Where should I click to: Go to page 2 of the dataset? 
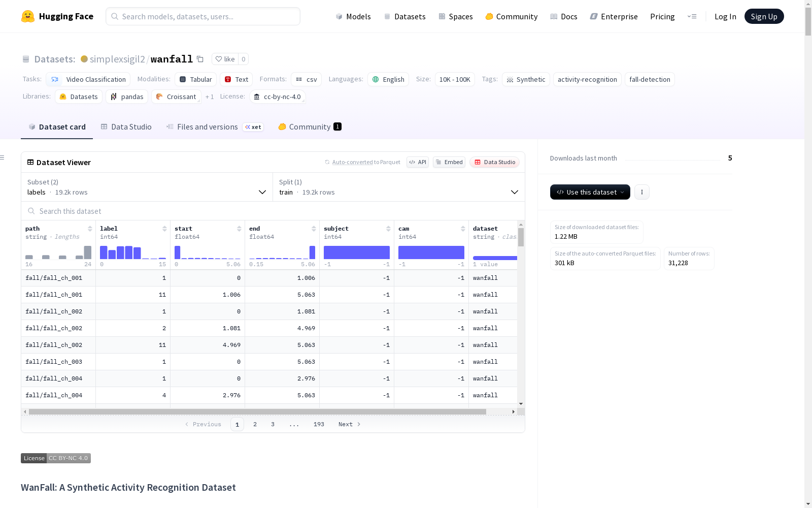click(x=255, y=424)
